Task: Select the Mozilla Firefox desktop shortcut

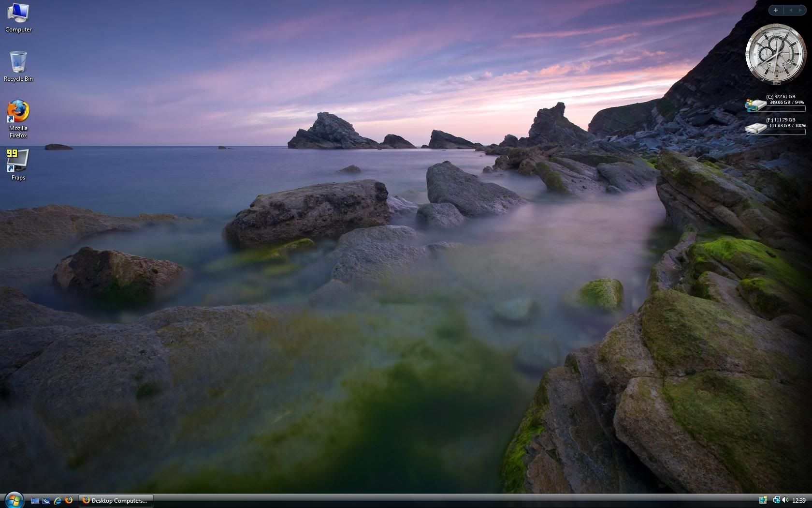Action: click(18, 119)
